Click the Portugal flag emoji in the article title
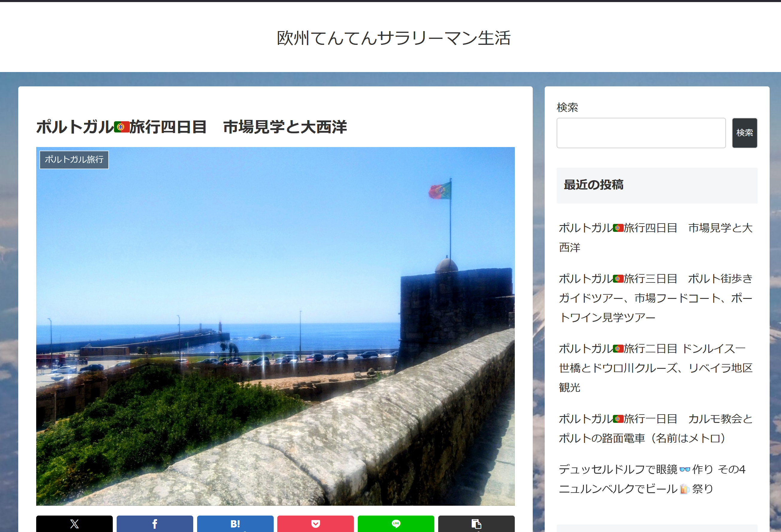Viewport: 781px width, 532px height. [122, 127]
